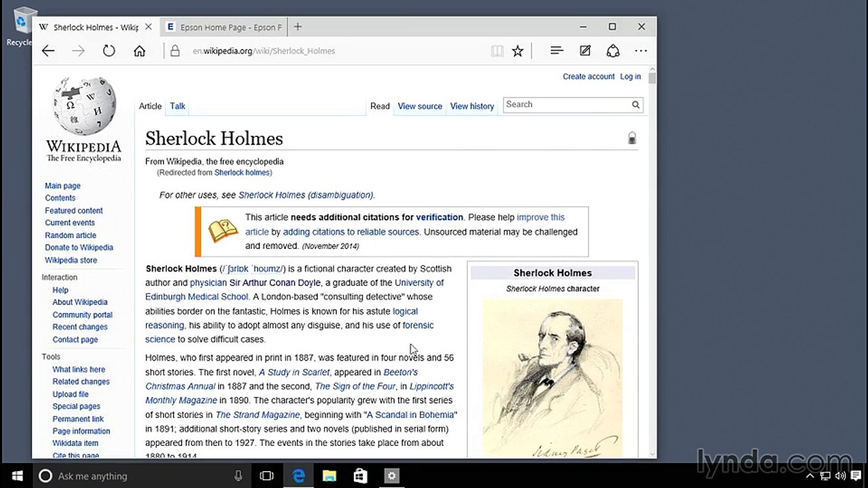
Task: Click the page vertical scrollbar thumb
Action: tap(652, 79)
